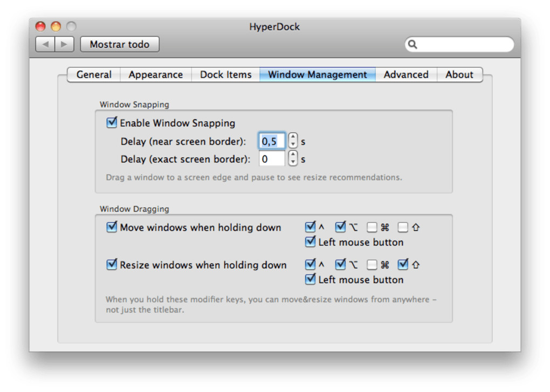Image resolution: width=550 pixels, height=392 pixels.
Task: Increase exact screen border delay with stepper
Action: [293, 155]
